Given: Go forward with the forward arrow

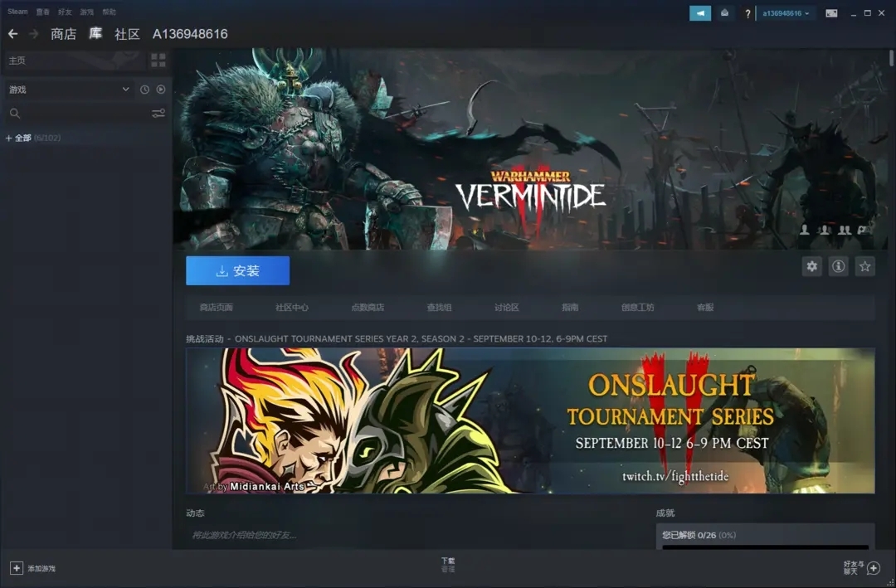Looking at the screenshot, I should pos(34,34).
